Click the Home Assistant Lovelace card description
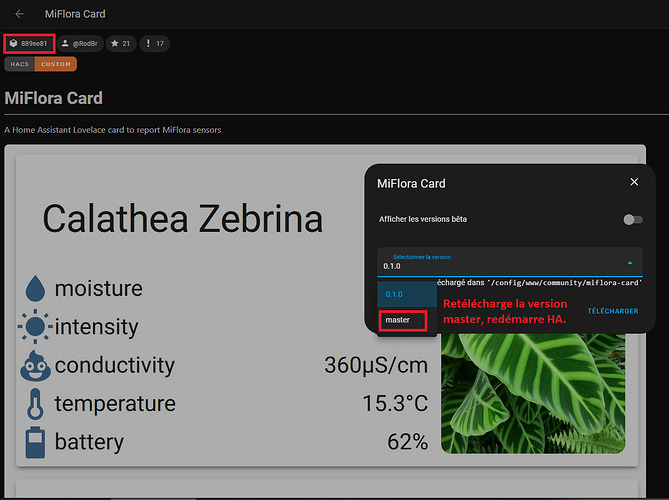Viewport: 669px width, 500px height. pos(113,130)
